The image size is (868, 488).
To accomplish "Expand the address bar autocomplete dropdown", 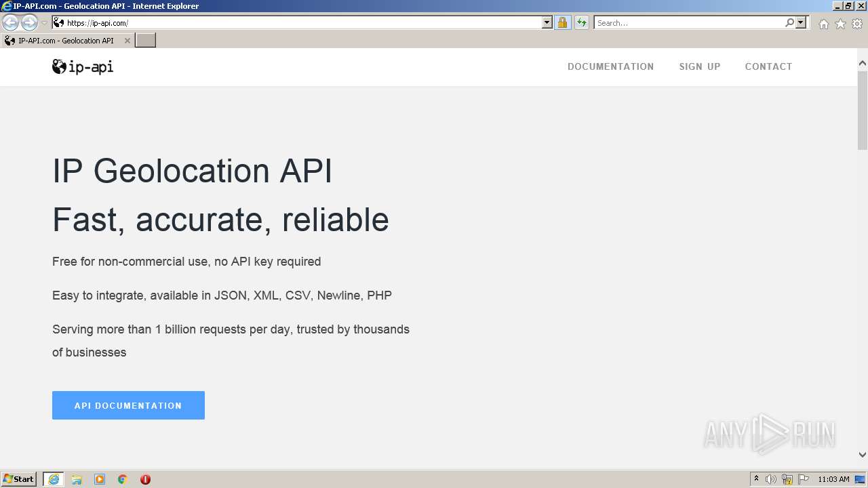I will [x=547, y=23].
